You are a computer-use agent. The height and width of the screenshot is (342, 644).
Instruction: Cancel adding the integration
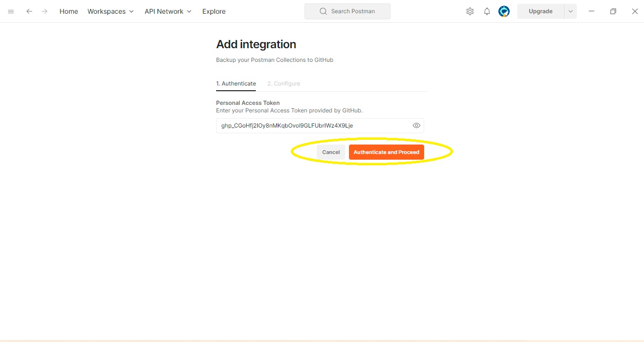(331, 152)
